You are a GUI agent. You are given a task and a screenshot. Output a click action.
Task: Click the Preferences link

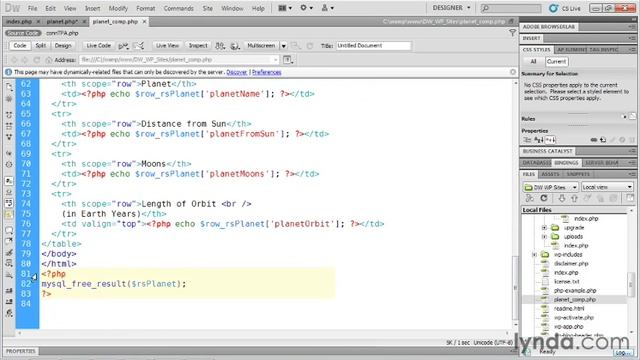[267, 72]
